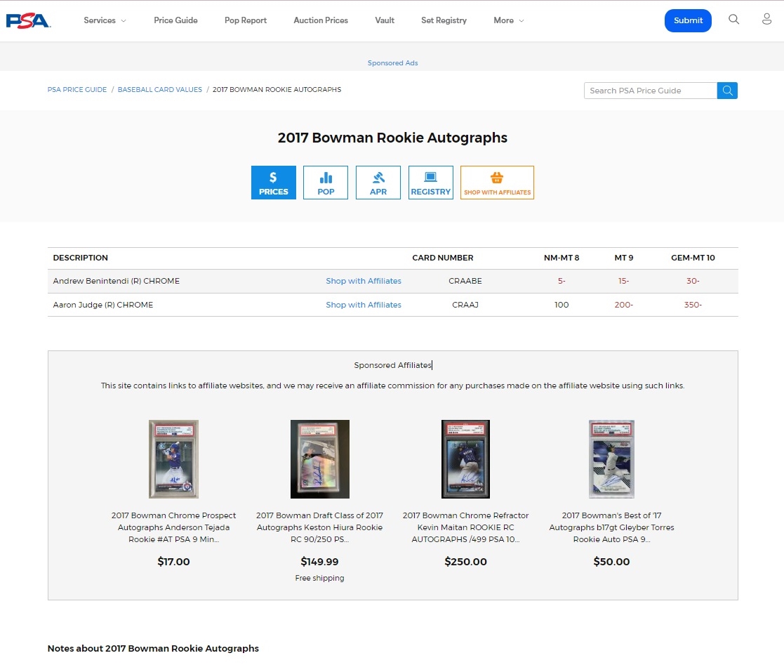784x672 pixels.
Task: Click Judge GEM-MT 10 price 350-
Action: pos(693,305)
